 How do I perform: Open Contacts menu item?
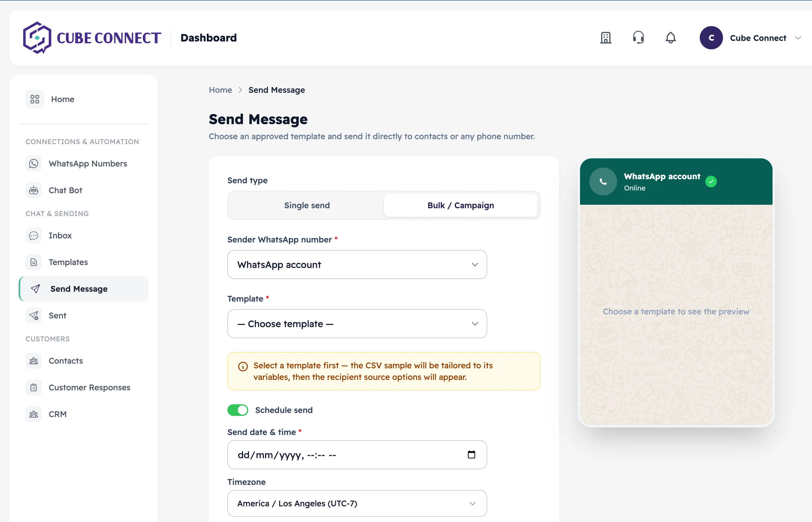(x=83, y=361)
